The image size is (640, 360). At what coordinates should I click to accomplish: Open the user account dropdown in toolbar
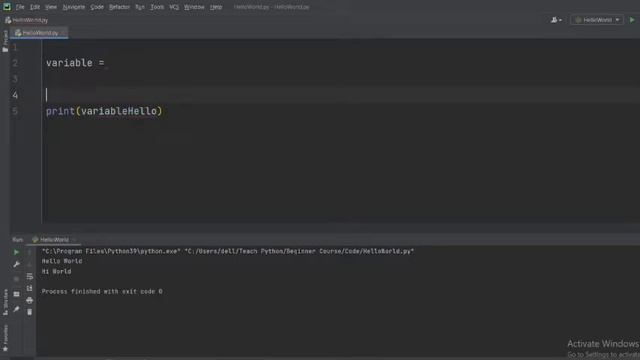pyautogui.click(x=556, y=20)
